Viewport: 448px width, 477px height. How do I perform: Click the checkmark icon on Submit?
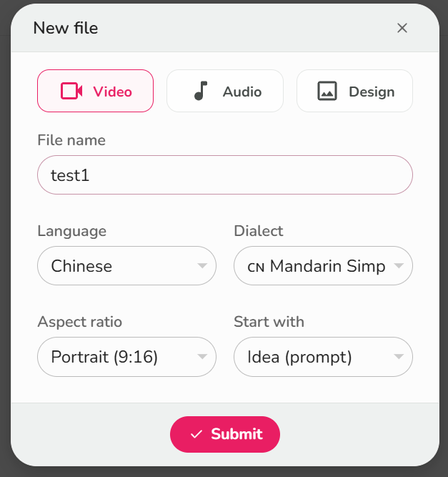tap(196, 434)
